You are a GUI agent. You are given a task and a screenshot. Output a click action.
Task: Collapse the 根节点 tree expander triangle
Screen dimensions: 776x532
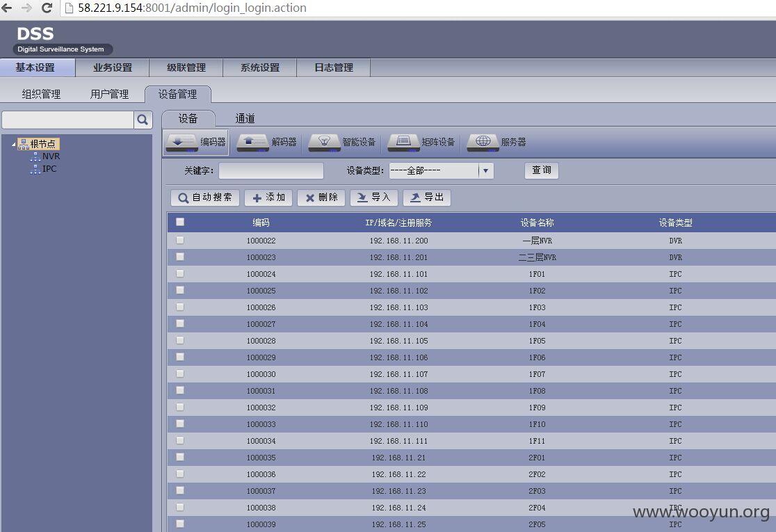point(13,145)
